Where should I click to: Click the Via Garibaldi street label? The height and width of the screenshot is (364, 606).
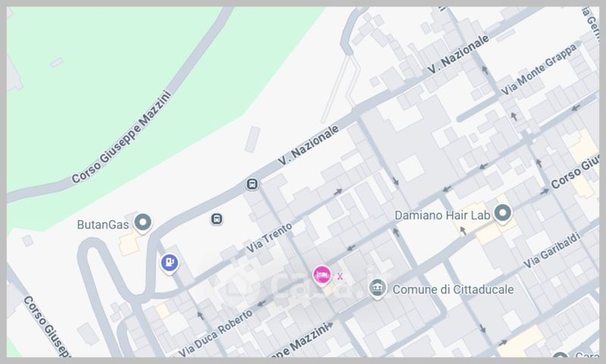[x=551, y=250]
